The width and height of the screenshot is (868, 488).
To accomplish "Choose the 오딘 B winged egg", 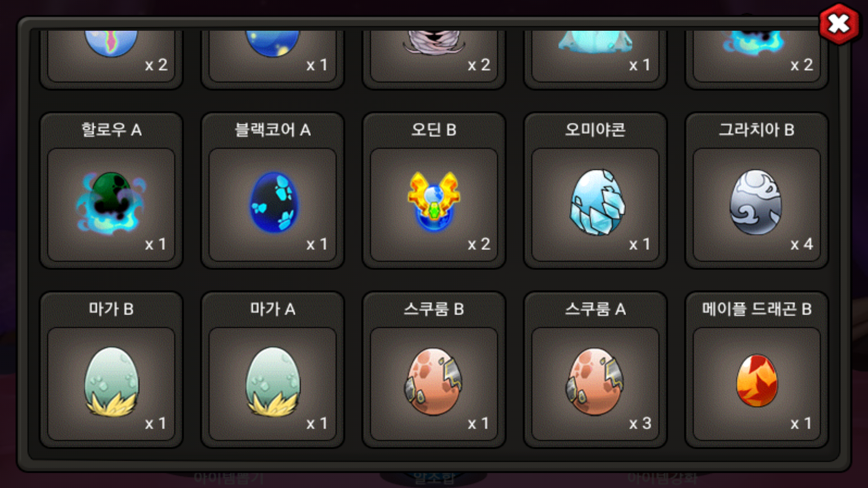I will point(434,201).
